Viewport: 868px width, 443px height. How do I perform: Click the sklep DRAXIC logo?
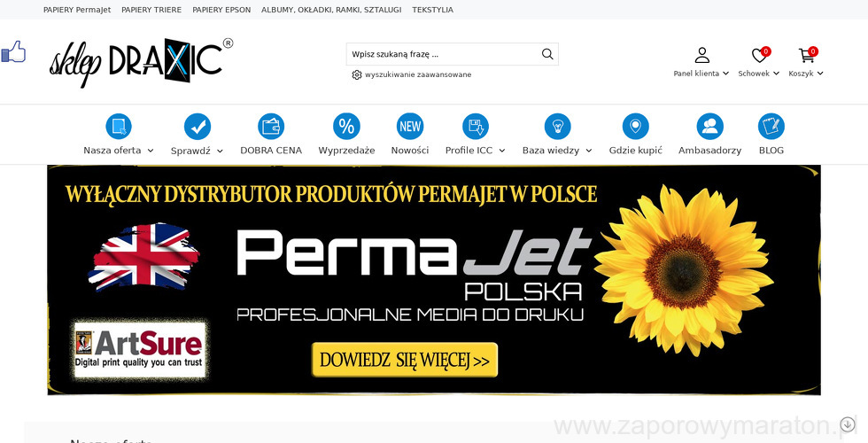click(141, 63)
